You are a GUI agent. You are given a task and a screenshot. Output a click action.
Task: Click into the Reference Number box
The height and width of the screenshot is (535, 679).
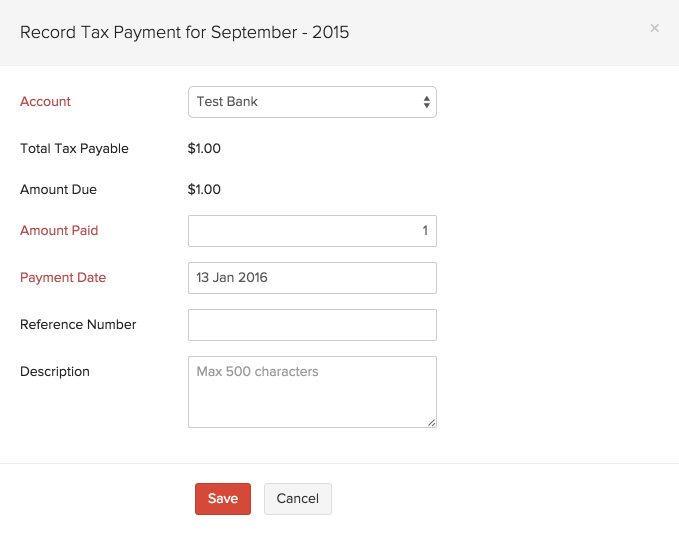pyautogui.click(x=312, y=325)
